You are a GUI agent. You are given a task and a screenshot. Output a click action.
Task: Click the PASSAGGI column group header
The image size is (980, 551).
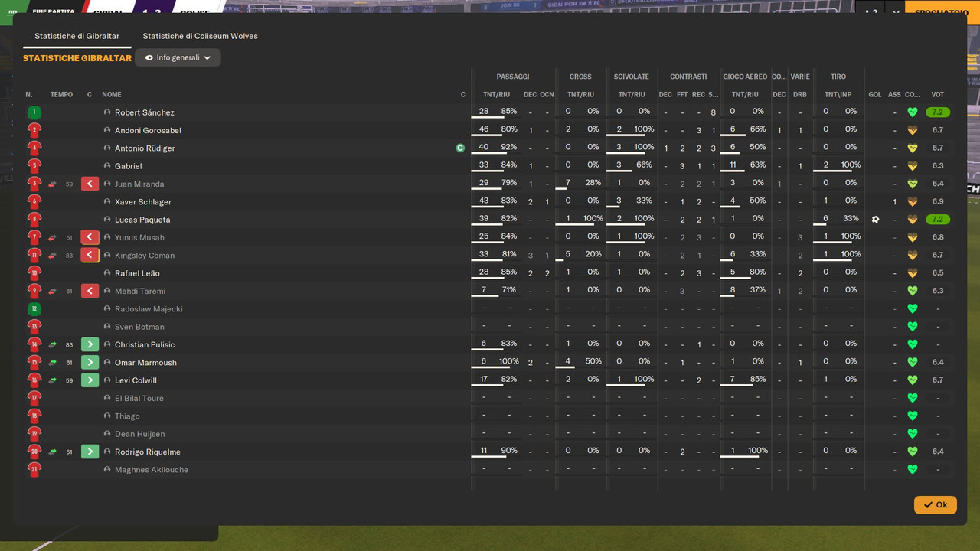point(512,77)
